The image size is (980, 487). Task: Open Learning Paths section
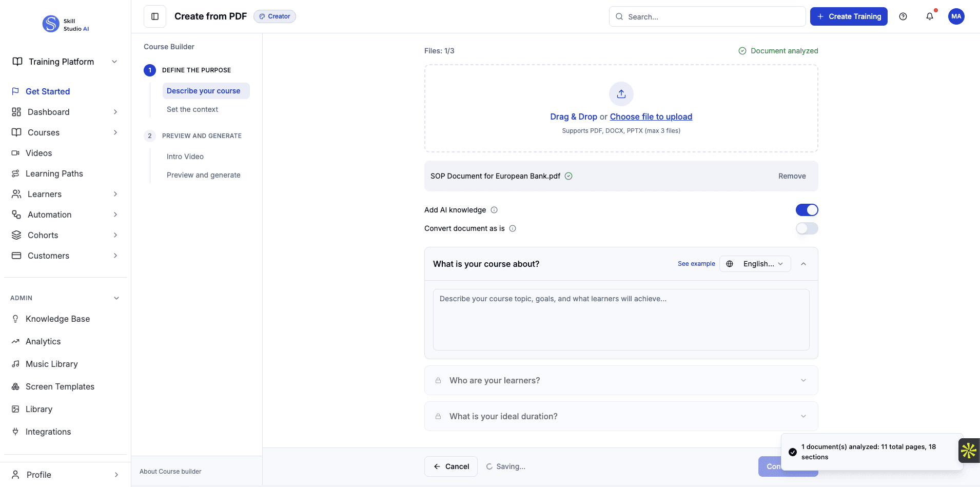pyautogui.click(x=54, y=173)
